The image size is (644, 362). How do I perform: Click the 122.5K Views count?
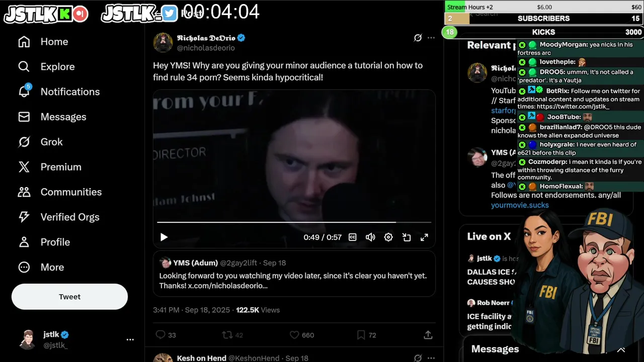(258, 310)
